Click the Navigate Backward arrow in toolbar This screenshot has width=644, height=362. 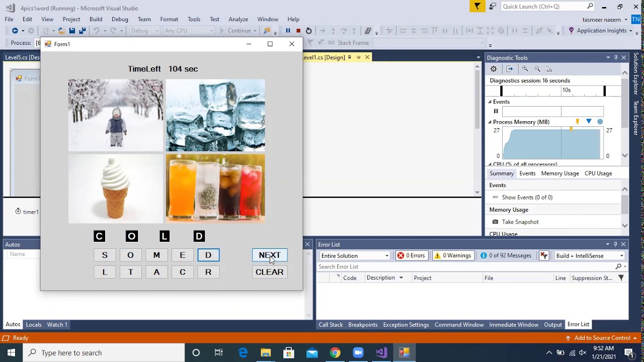15,31
